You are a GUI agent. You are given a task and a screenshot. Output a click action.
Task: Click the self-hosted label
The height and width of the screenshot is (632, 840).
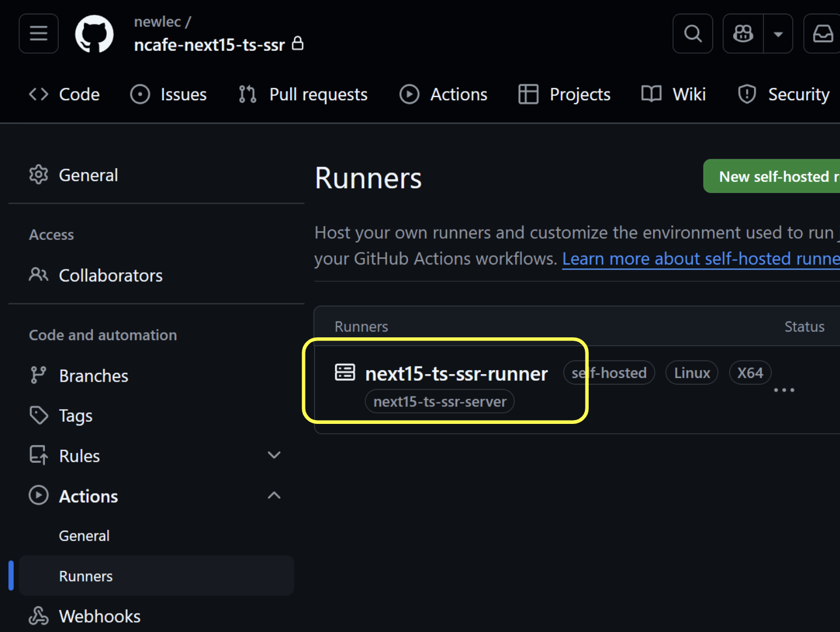609,373
